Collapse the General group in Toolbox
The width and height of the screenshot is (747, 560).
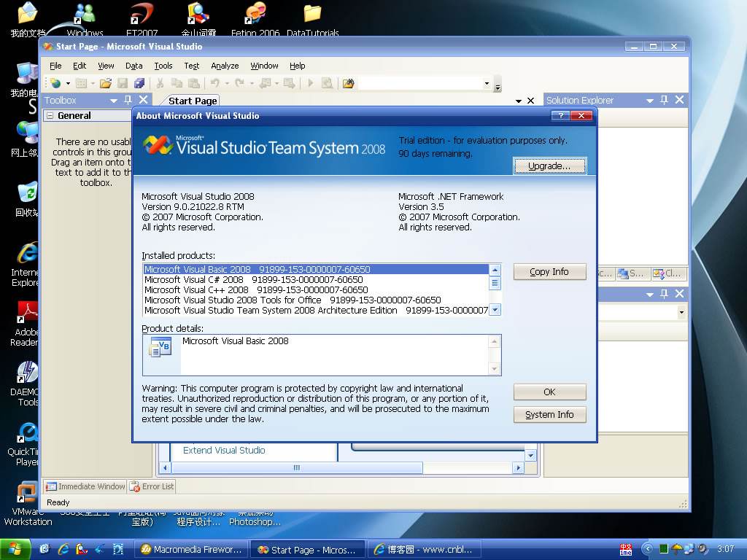(x=50, y=115)
